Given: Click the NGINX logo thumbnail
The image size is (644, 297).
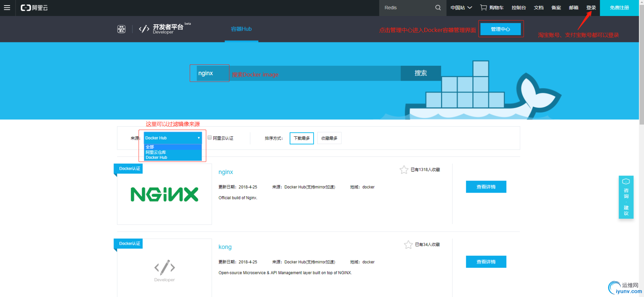Looking at the screenshot, I should (x=164, y=194).
